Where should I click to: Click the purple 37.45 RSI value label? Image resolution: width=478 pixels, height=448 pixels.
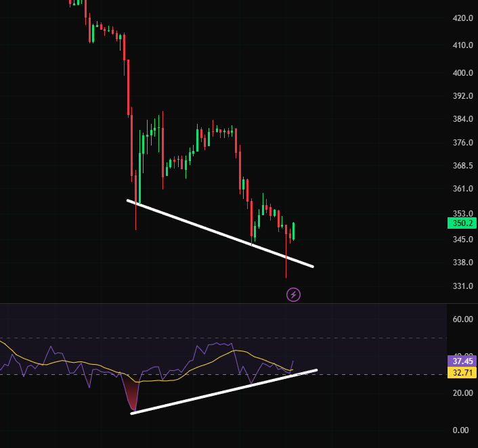coord(462,361)
